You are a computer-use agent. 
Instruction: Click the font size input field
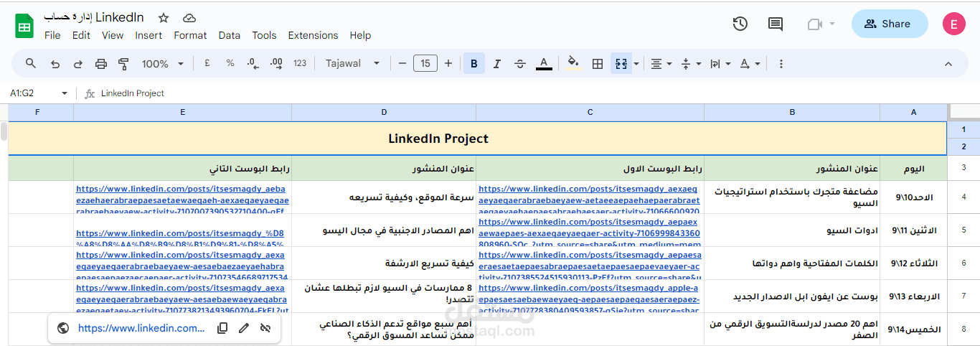(425, 64)
